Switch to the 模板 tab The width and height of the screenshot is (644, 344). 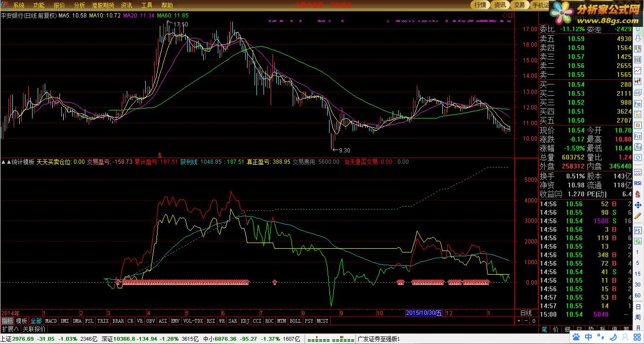pos(22,321)
